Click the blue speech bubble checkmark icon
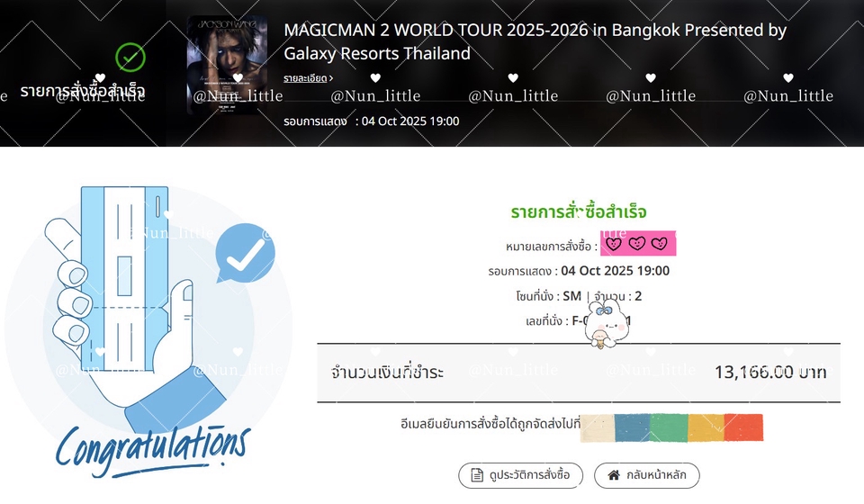 coord(245,253)
